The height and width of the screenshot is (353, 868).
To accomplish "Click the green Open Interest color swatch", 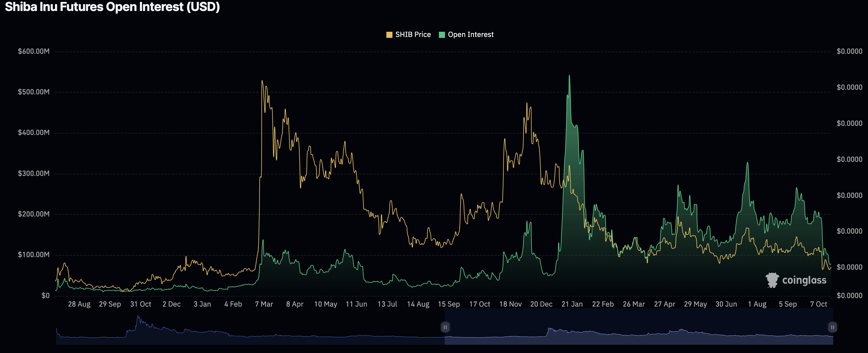I will pyautogui.click(x=442, y=35).
